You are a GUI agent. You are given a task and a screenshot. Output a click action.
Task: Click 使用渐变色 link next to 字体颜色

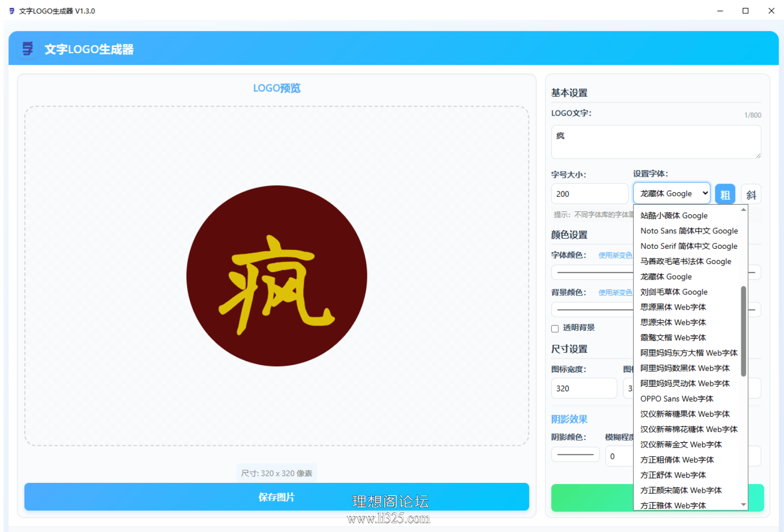615,255
